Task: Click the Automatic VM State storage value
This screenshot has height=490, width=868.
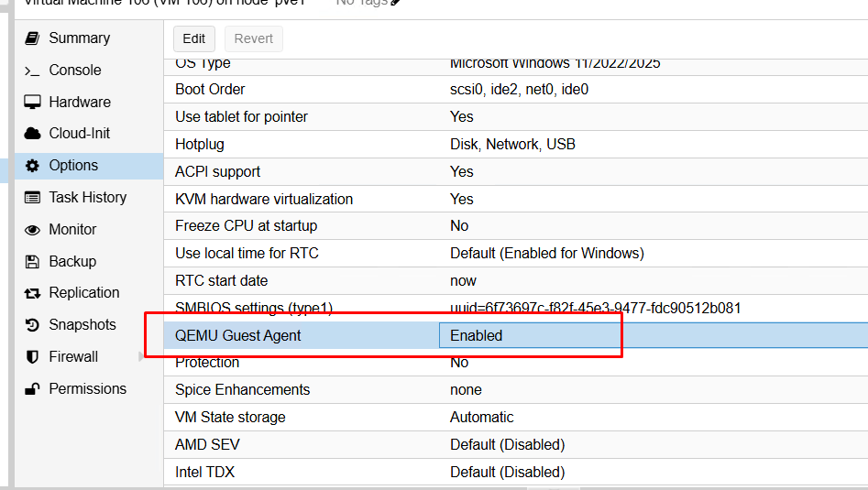Action: [481, 418]
